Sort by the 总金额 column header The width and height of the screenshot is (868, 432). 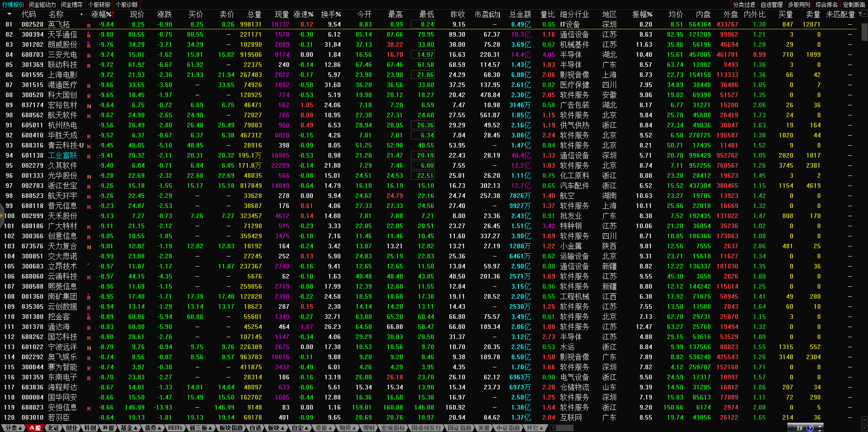click(x=520, y=14)
